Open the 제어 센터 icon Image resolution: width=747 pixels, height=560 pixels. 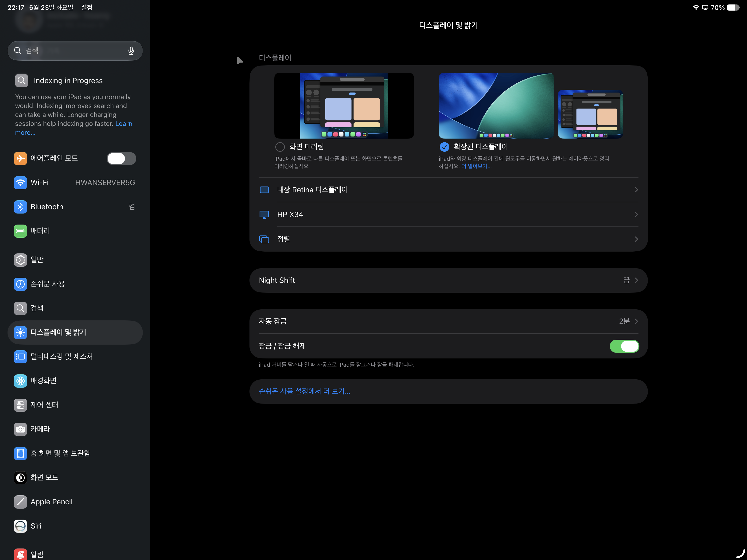tap(20, 405)
